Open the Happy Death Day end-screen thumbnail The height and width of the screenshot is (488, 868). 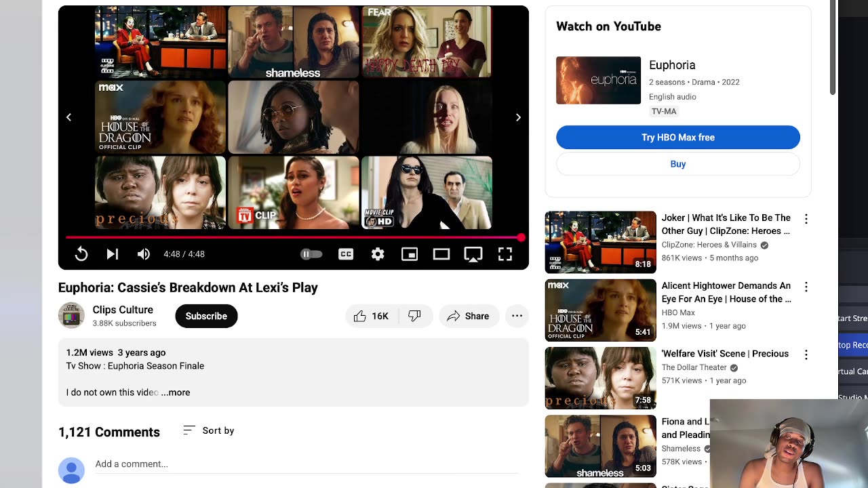[x=427, y=42]
